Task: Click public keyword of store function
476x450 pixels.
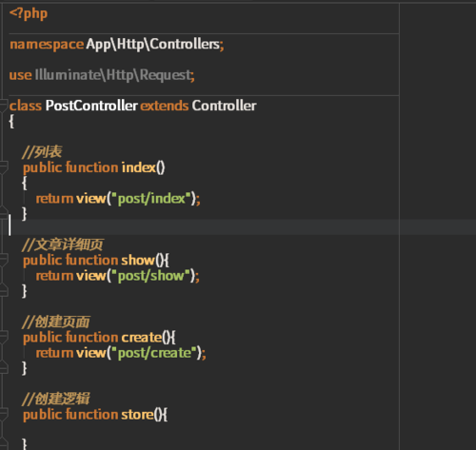Action: click(x=43, y=415)
